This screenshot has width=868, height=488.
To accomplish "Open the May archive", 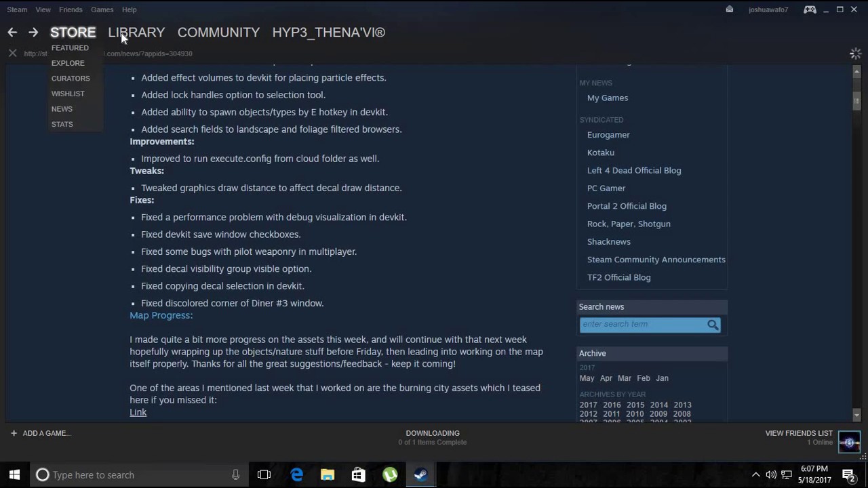I will pos(587,378).
